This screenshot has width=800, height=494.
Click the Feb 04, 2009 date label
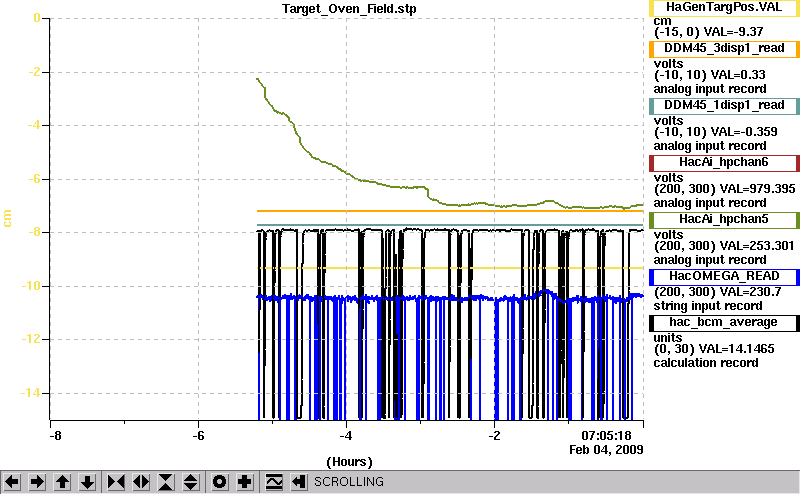click(x=606, y=450)
